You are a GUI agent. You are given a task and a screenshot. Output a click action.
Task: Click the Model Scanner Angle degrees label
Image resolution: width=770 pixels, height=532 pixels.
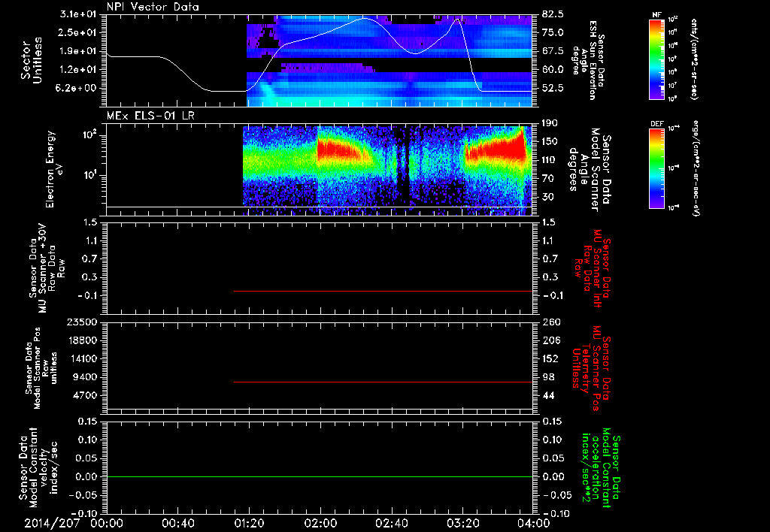(x=590, y=170)
